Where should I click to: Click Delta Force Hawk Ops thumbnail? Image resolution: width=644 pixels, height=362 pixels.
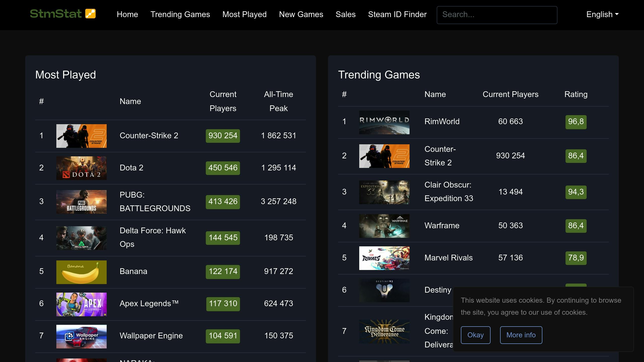coord(81,238)
